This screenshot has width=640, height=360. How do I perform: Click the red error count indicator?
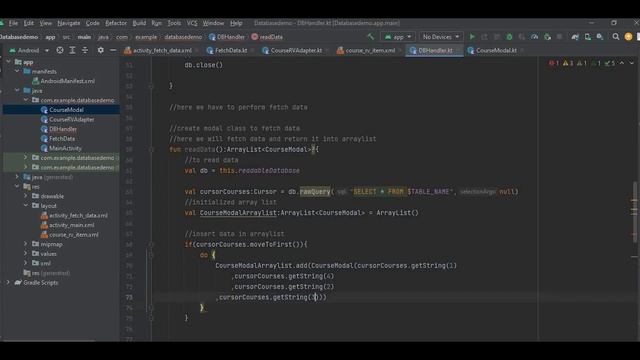pos(554,63)
